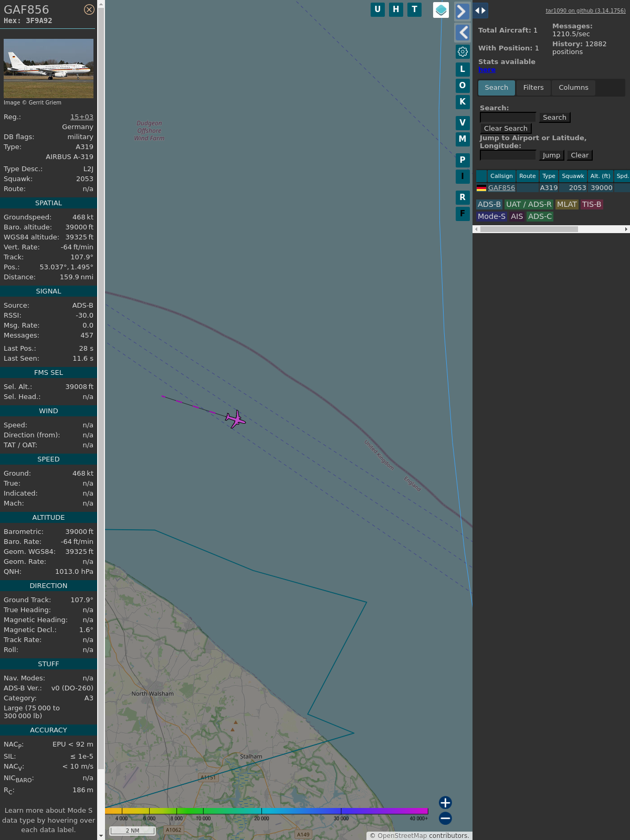Focus the Jump to Airport input field
The height and width of the screenshot is (840, 630).
[x=508, y=155]
